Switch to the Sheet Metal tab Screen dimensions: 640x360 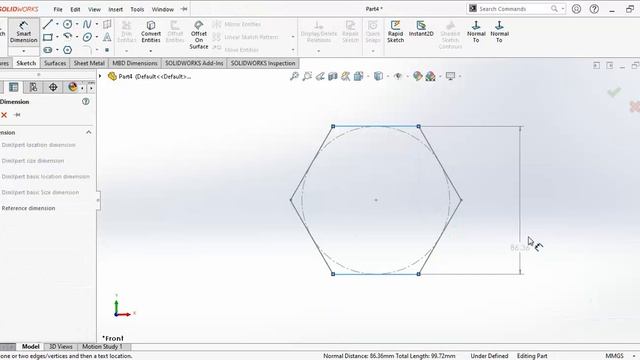[89, 63]
